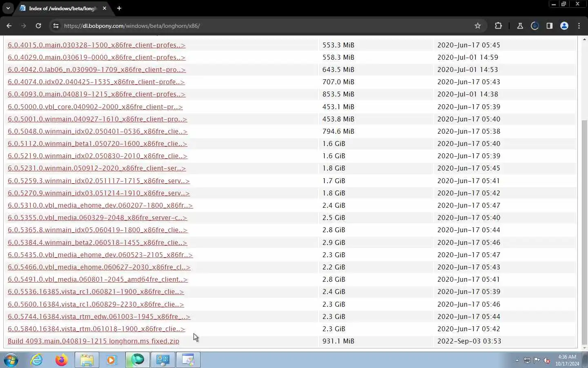Open the 6.0.4042.0.lab06_n link
Viewport: 588px width, 368px height.
pos(97,70)
